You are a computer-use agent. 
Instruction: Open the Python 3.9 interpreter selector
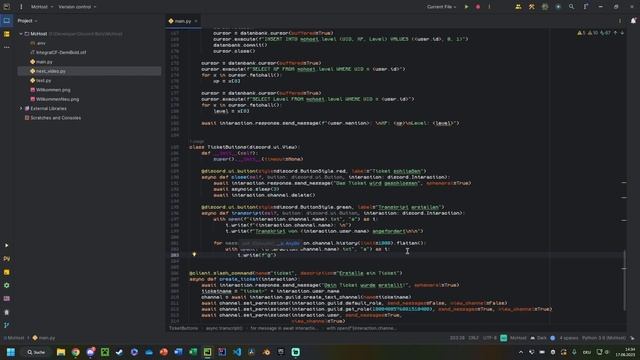(x=604, y=338)
